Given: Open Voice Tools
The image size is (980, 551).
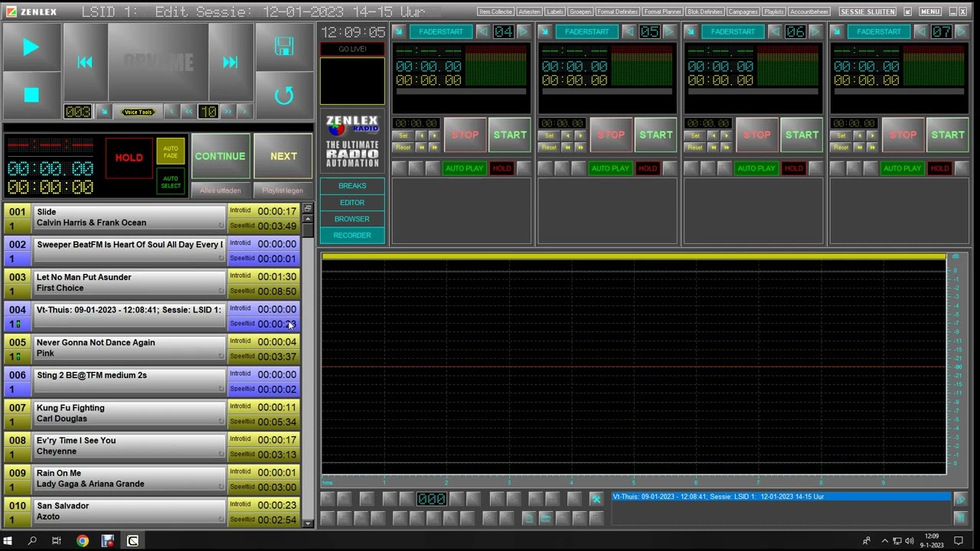Looking at the screenshot, I should [x=139, y=112].
